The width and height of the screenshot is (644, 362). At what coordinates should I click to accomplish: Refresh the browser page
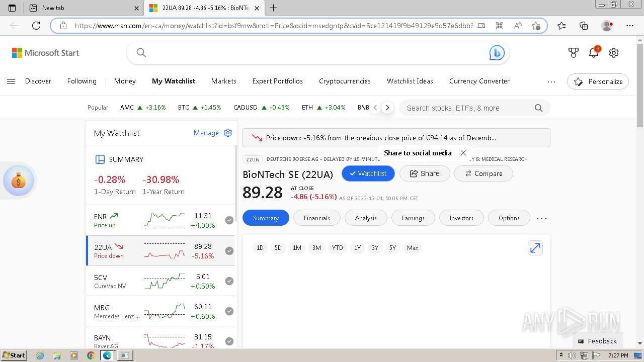[x=36, y=26]
